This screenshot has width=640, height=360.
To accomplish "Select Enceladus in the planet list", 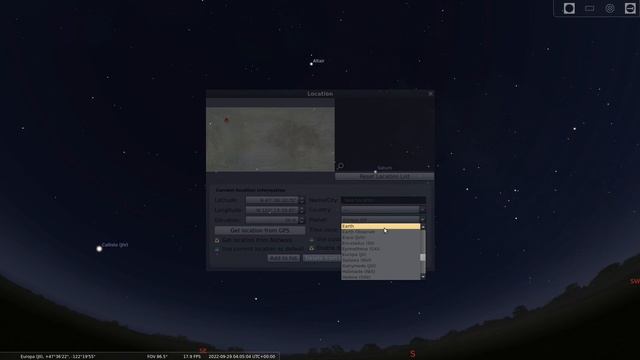I will (x=380, y=243).
